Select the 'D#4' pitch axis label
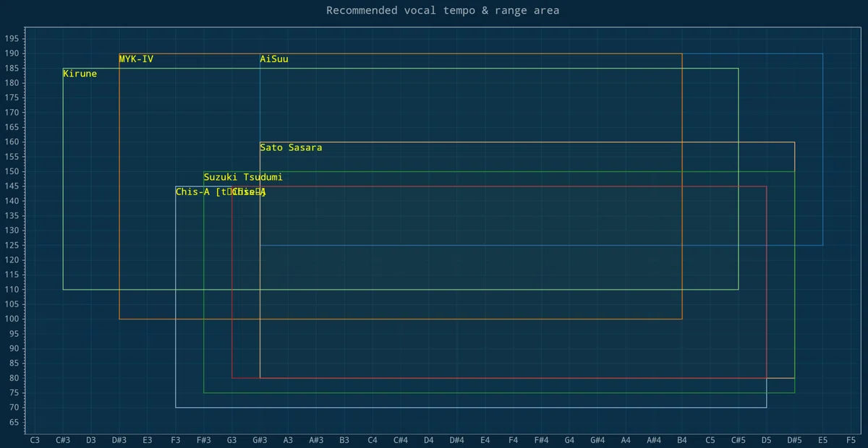This screenshot has height=448, width=868. 457,439
